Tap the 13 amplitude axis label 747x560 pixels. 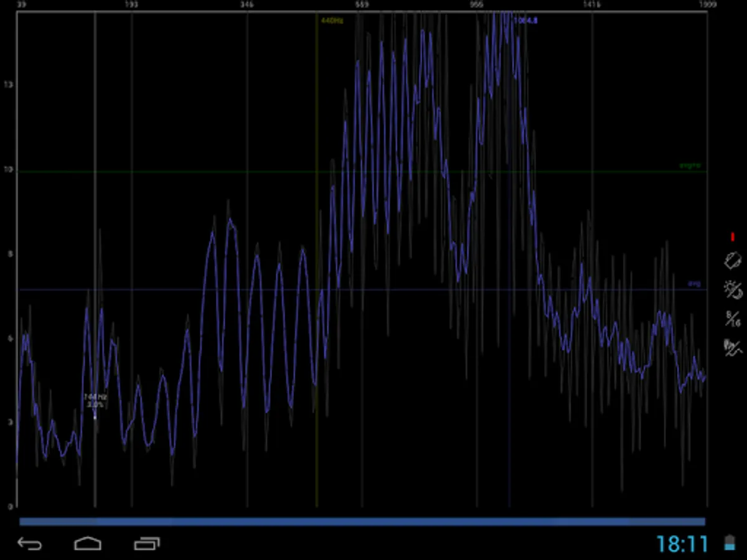click(7, 85)
